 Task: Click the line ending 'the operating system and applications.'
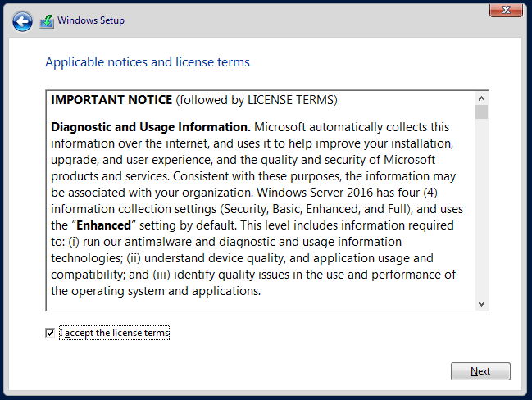pos(156,291)
